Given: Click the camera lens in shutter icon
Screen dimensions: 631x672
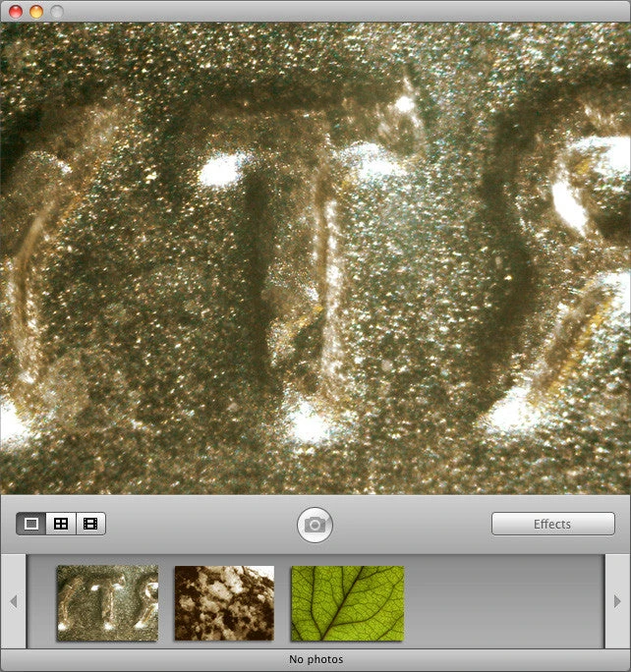Looking at the screenshot, I should pos(315,526).
